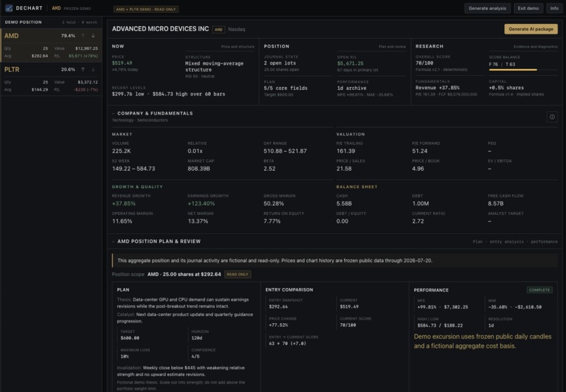566x392 pixels.
Task: Click Mixed moving-average structure text
Action: pyautogui.click(x=214, y=67)
